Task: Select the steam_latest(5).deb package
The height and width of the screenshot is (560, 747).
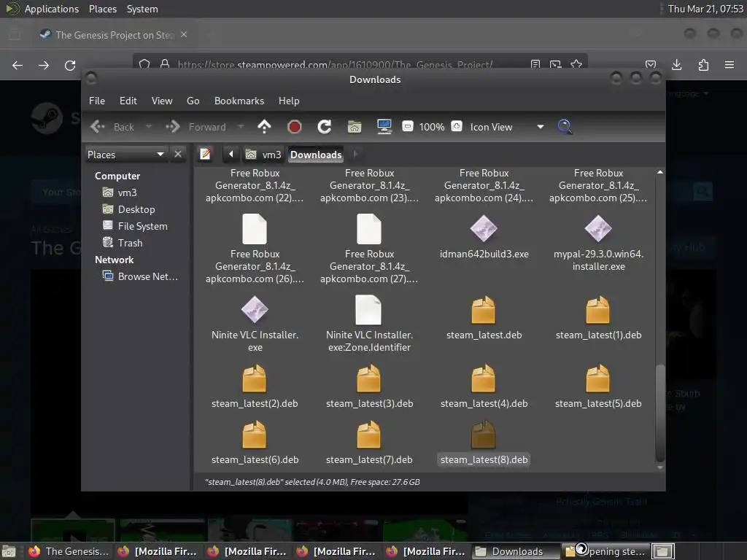Action: [x=598, y=378]
